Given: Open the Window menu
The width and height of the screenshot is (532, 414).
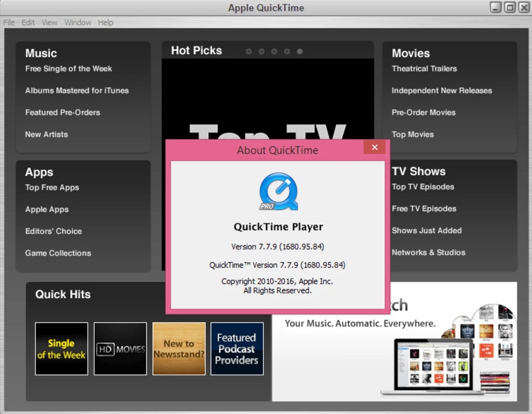Looking at the screenshot, I should (78, 23).
